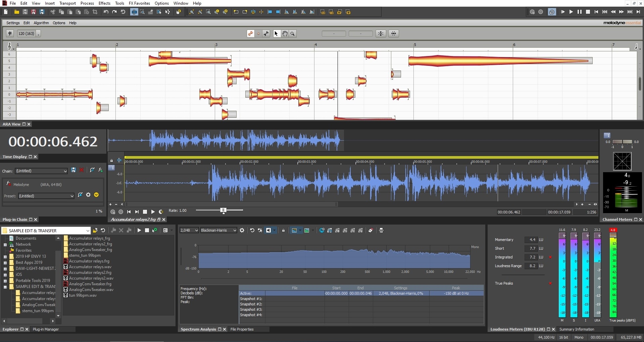
Task: Expand the Best Apps 2019 folder
Action: [x=5, y=263]
